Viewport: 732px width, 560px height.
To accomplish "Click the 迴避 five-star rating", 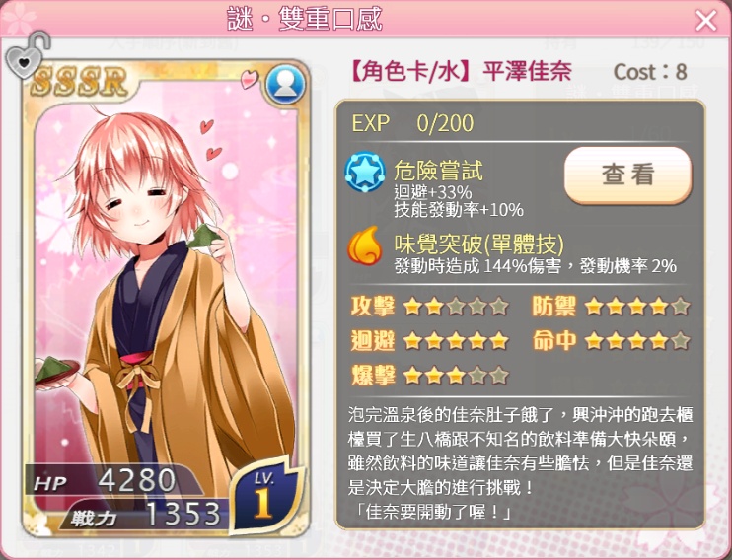I will point(456,341).
